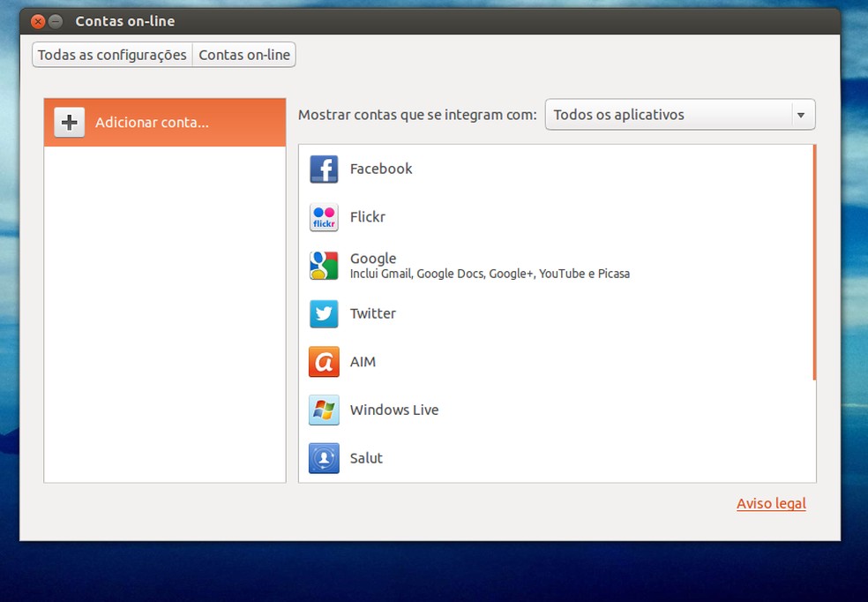Select the Windows Live list entry
This screenshot has height=602, width=868.
(x=394, y=410)
